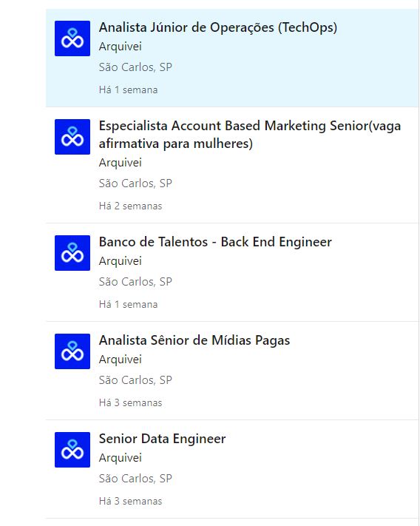Open Especialista Account Based Marketing Senior job
Screen dimensions: 420x526
click(x=250, y=135)
